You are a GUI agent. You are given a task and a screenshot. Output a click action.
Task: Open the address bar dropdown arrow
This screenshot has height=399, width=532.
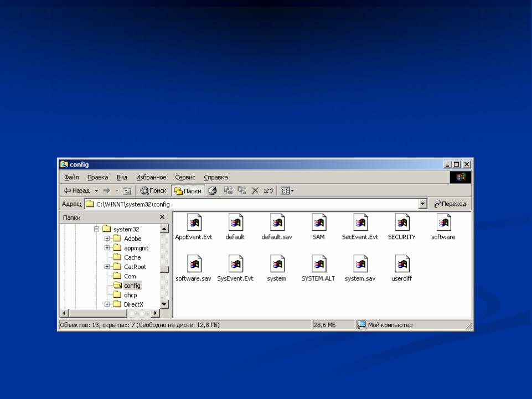[422, 204]
